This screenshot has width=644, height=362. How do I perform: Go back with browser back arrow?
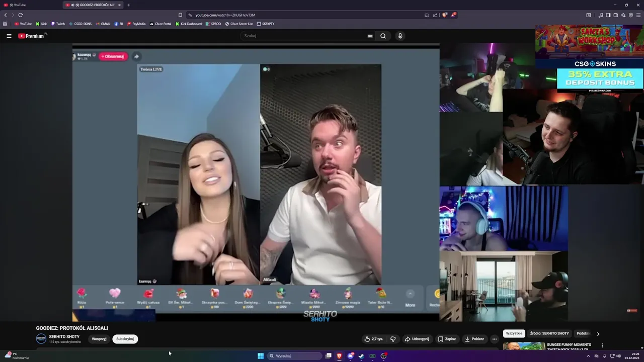click(x=6, y=15)
